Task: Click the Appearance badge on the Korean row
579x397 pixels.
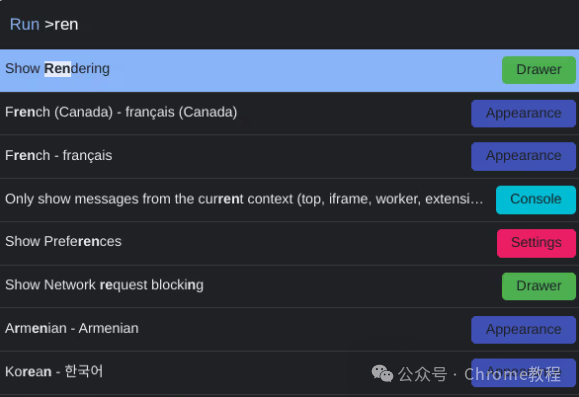Action: tap(523, 373)
